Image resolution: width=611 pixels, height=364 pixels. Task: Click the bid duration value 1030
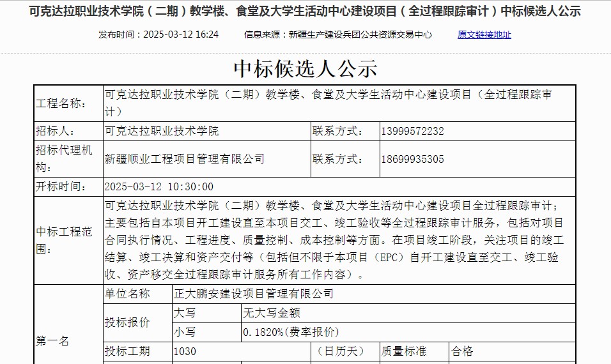point(185,351)
